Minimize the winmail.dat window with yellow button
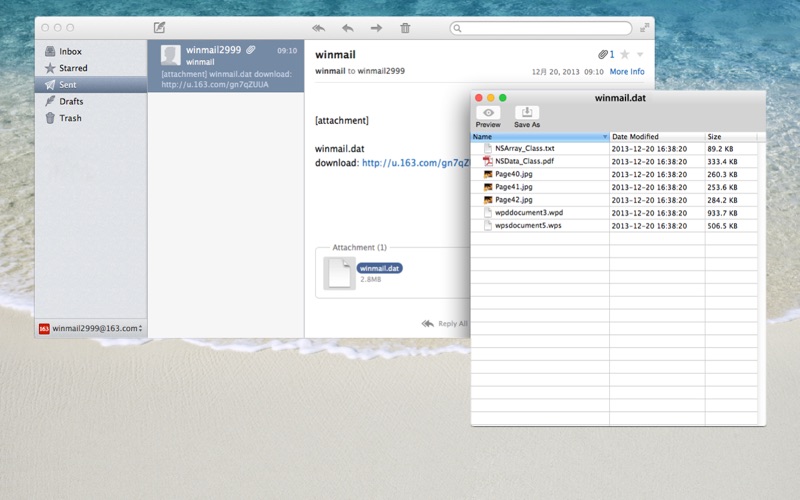 pos(490,98)
